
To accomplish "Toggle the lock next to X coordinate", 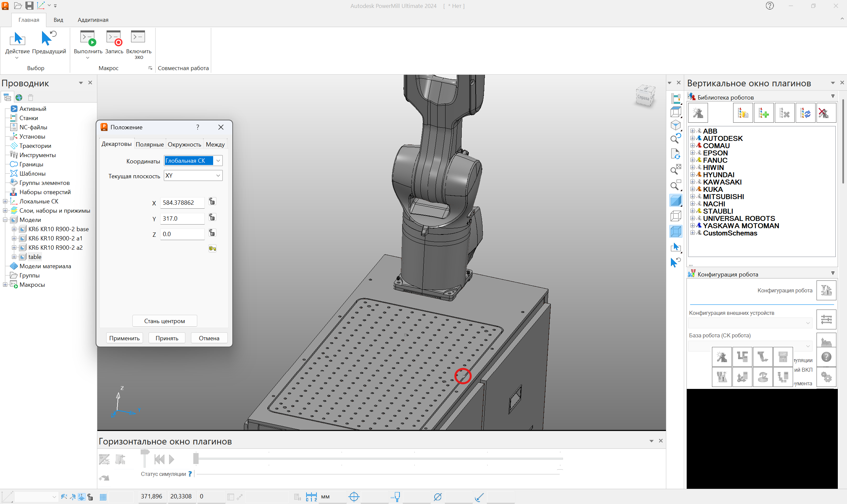I will 212,202.
